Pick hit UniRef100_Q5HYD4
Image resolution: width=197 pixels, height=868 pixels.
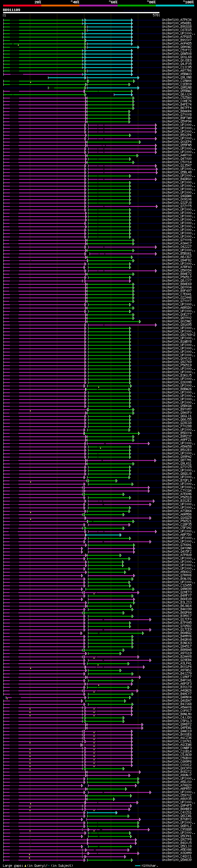(x=177, y=271)
